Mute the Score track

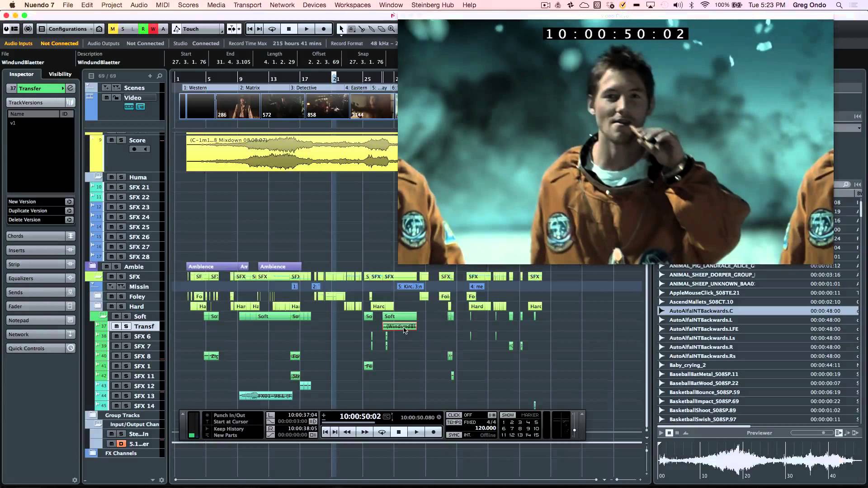[x=111, y=140]
